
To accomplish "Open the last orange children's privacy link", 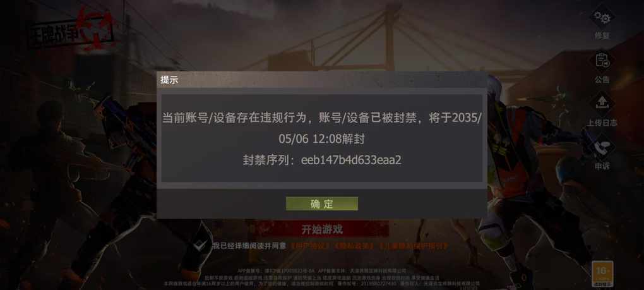I will point(414,246).
